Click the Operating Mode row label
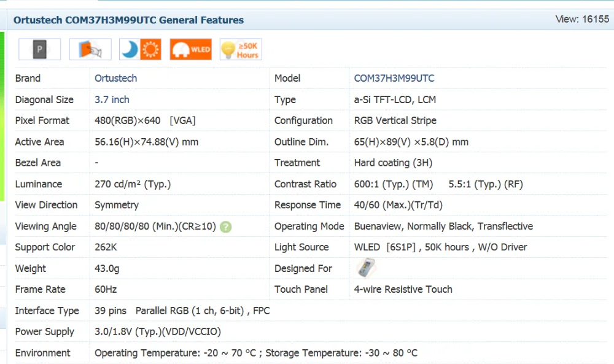 (309, 227)
